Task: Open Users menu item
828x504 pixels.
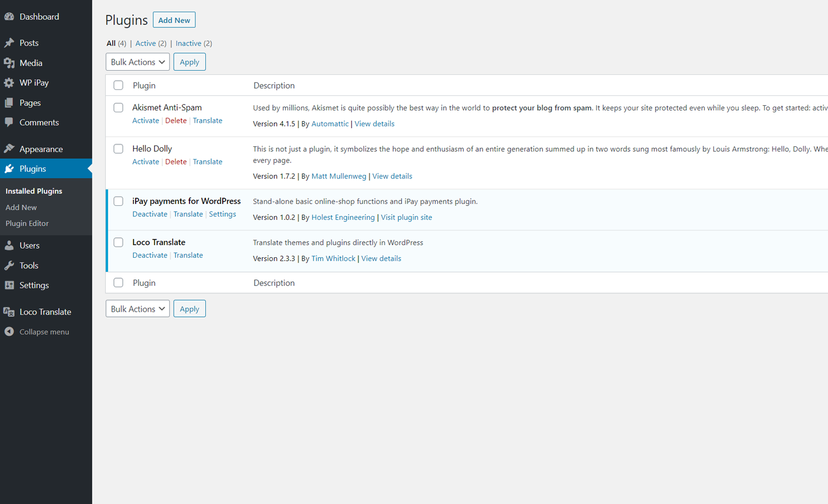Action: 29,246
